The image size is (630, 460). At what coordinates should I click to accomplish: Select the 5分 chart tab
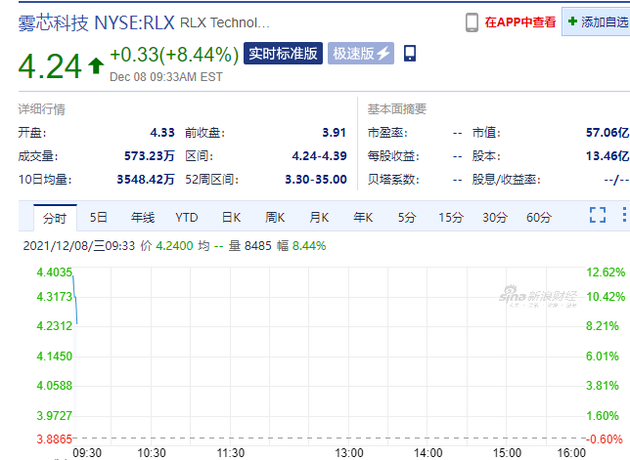[x=407, y=218]
